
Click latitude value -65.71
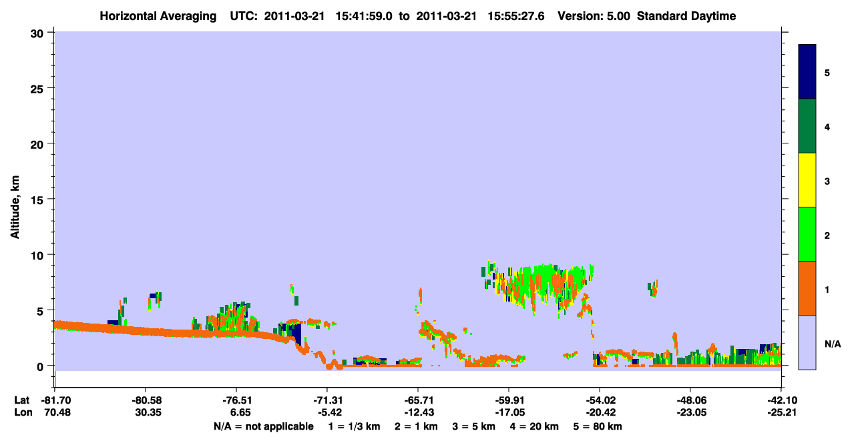coord(418,400)
